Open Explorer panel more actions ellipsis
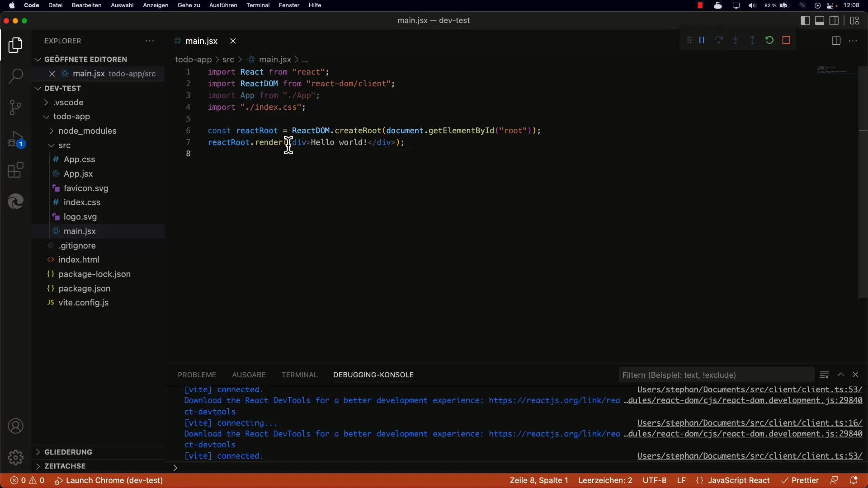 point(150,41)
